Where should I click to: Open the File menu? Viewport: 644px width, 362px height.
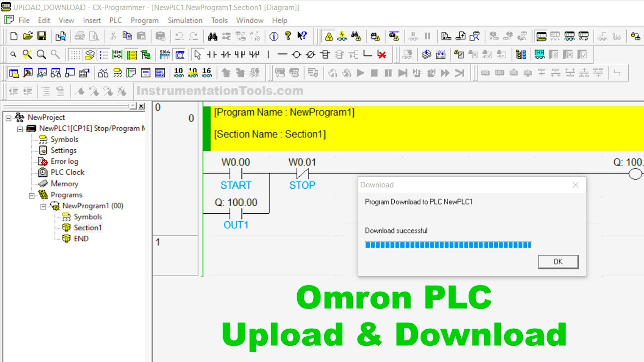[x=24, y=20]
